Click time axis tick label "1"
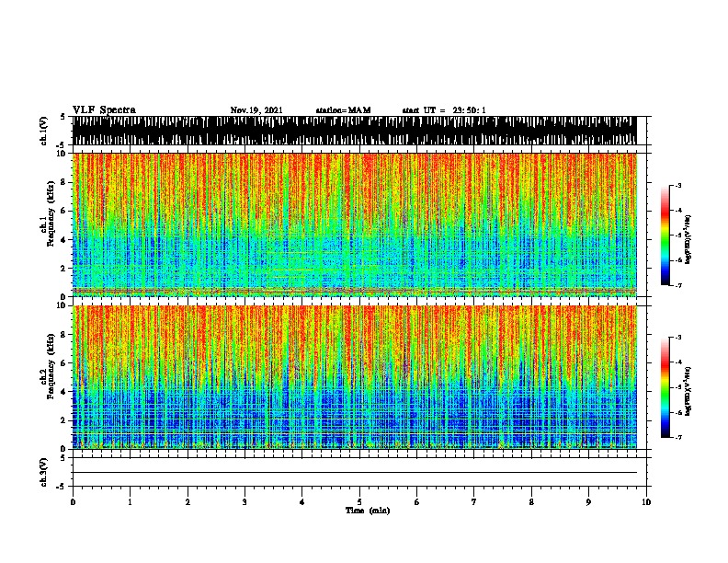Image resolution: width=728 pixels, height=563 pixels. pos(130,502)
